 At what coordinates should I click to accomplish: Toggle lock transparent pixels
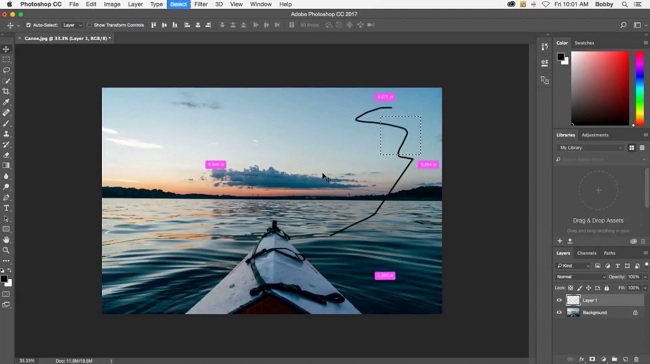coord(571,288)
